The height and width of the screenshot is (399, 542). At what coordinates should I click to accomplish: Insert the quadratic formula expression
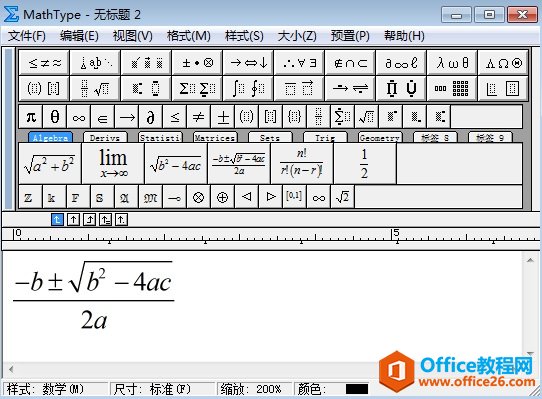[239, 164]
